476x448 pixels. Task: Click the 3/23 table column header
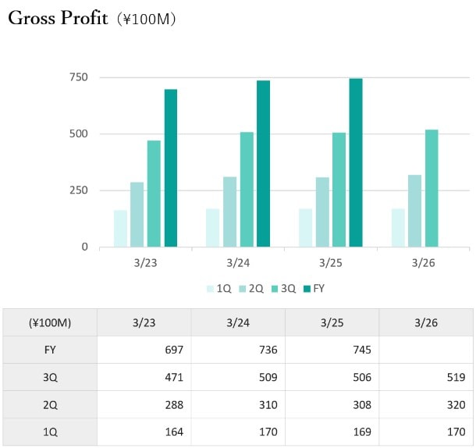[144, 322]
